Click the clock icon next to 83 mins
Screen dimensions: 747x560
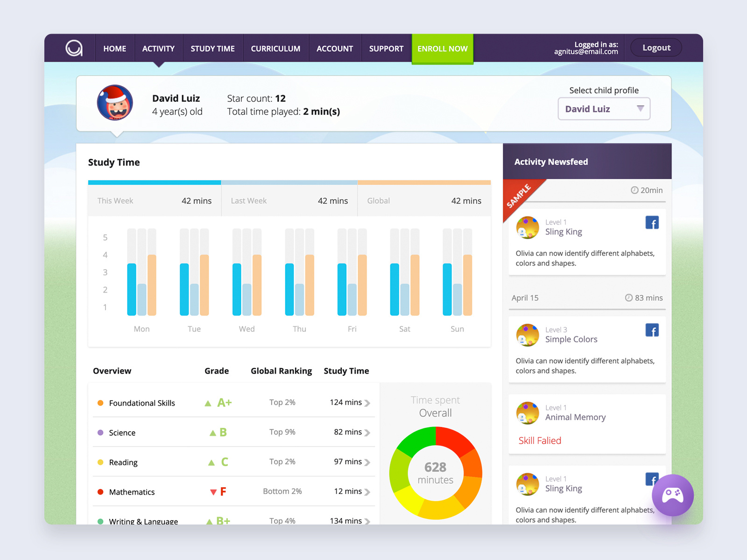(628, 298)
